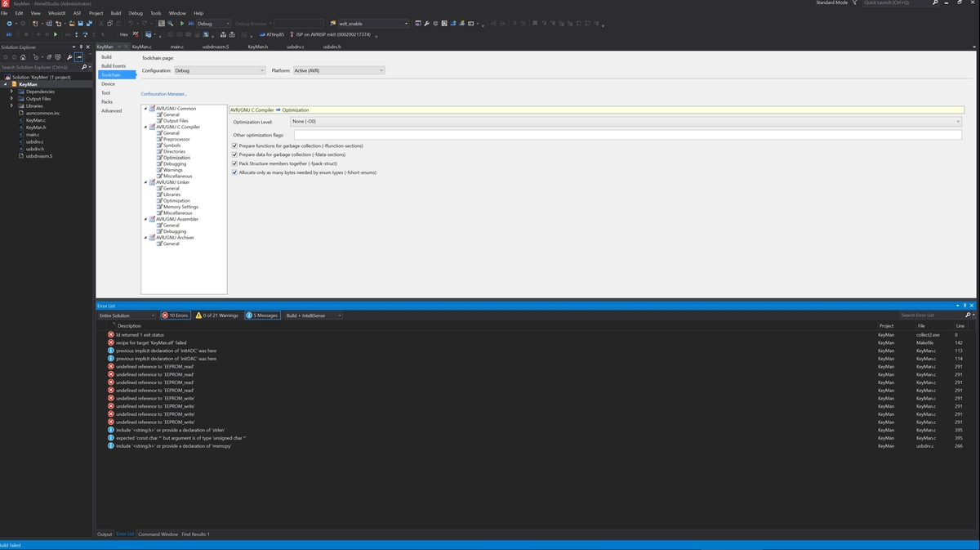Open the Entire Solution scope dropdown

(x=127, y=315)
